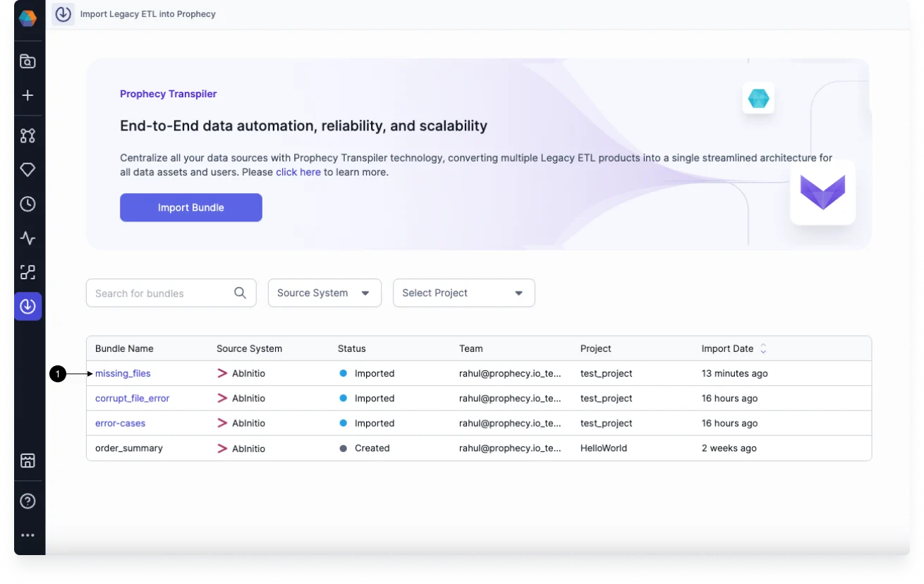Image resolution: width=924 pixels, height=584 pixels.
Task: Click the AbInitio icon in missing_files row
Action: point(222,373)
